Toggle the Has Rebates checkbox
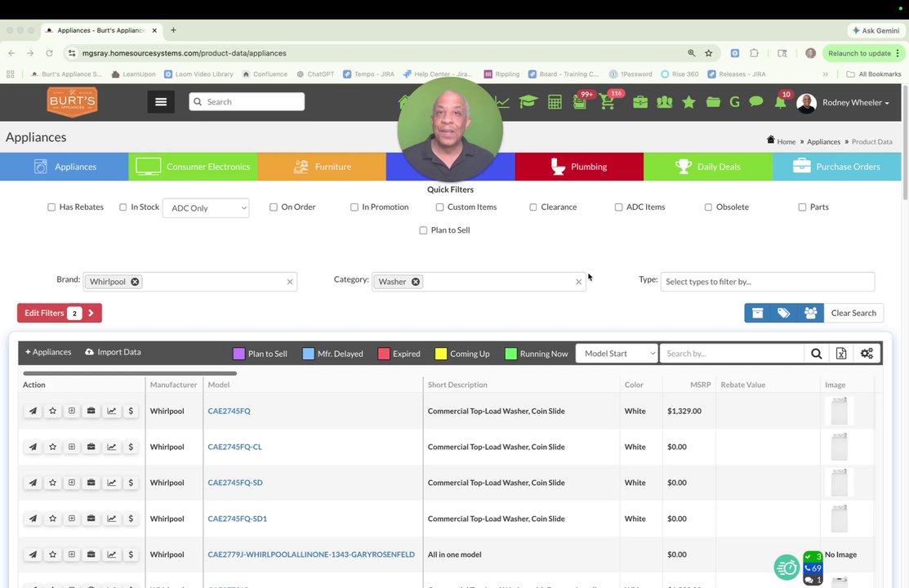Image resolution: width=909 pixels, height=588 pixels. 51,207
